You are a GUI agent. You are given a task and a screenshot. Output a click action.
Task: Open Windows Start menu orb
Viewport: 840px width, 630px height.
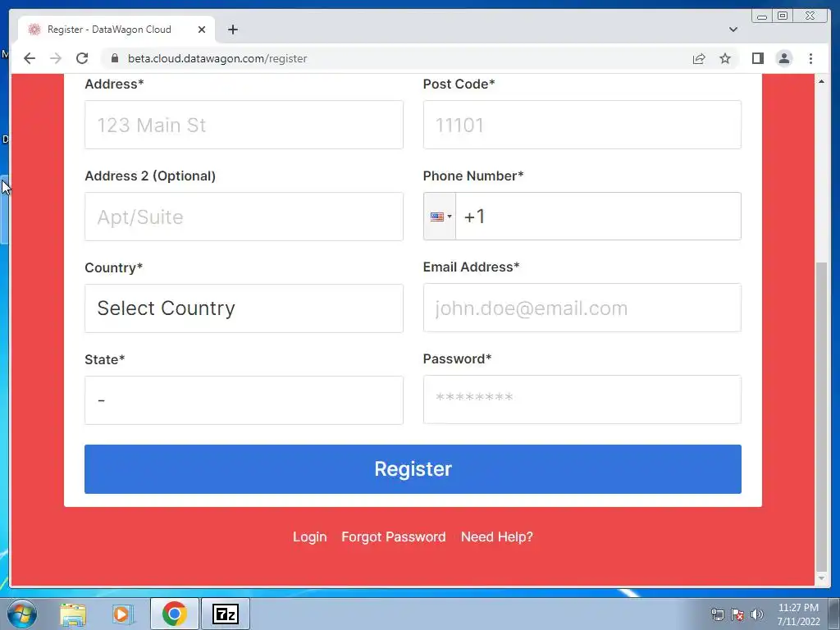(x=22, y=614)
